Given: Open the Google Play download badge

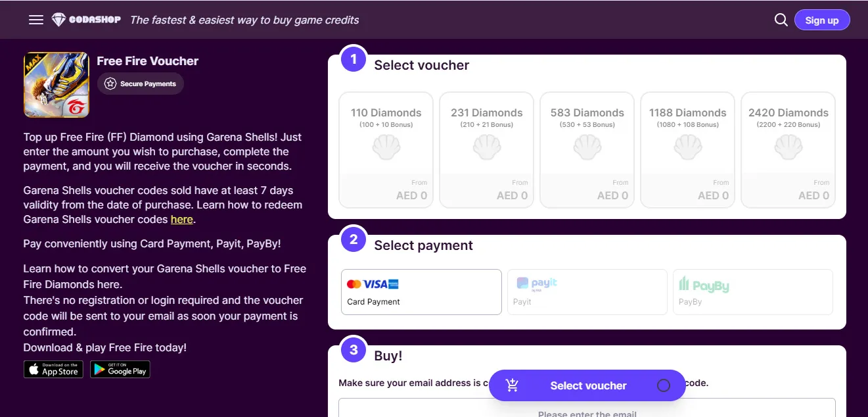Looking at the screenshot, I should click(120, 370).
